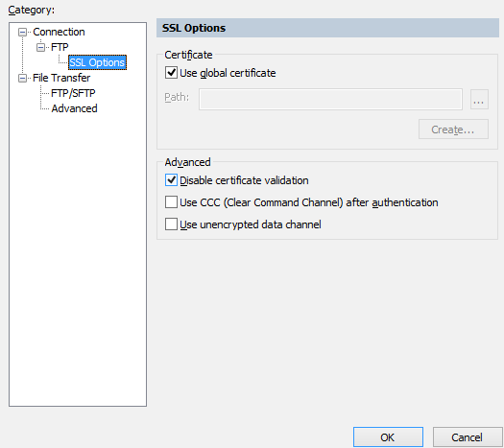Enable Use CCC after authentication
This screenshot has width=504, height=448.
[171, 202]
